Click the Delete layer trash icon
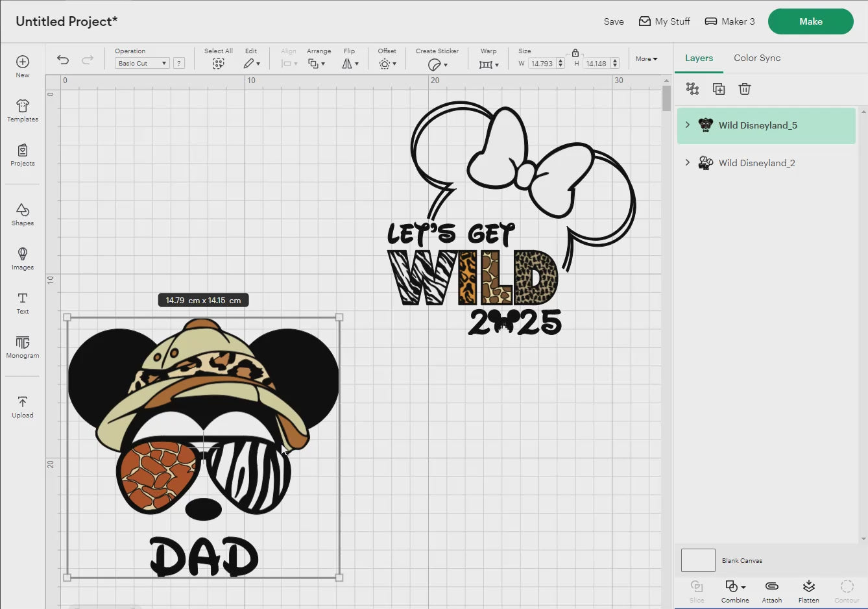 pyautogui.click(x=745, y=89)
